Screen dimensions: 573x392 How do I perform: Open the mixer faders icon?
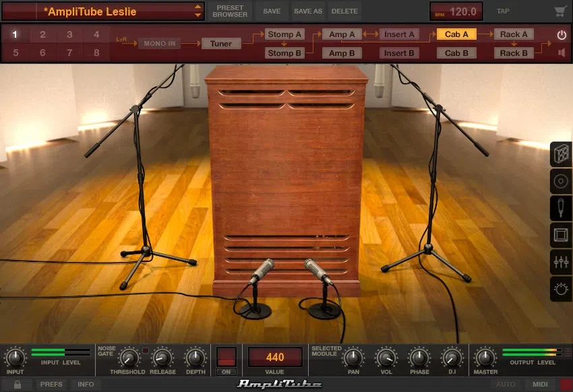[561, 262]
